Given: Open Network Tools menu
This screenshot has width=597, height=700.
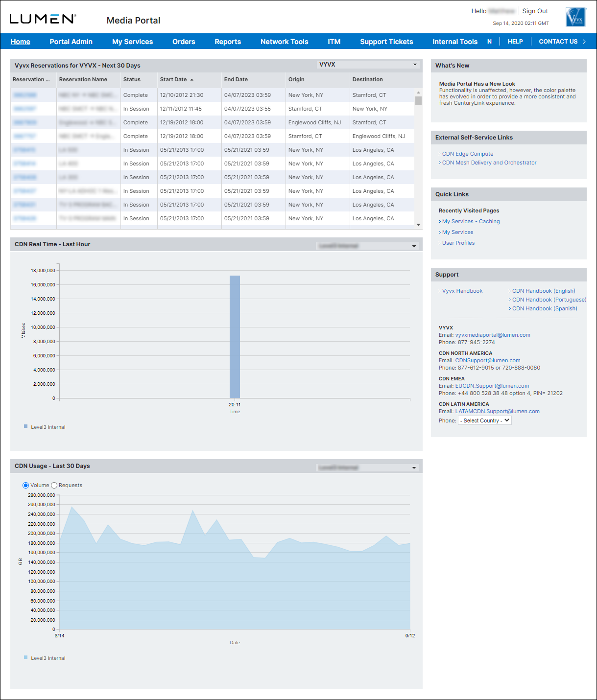Looking at the screenshot, I should pyautogui.click(x=285, y=42).
